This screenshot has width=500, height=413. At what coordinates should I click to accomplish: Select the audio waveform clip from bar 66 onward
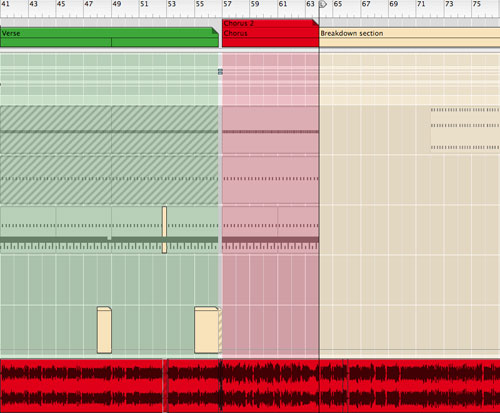click(x=423, y=386)
